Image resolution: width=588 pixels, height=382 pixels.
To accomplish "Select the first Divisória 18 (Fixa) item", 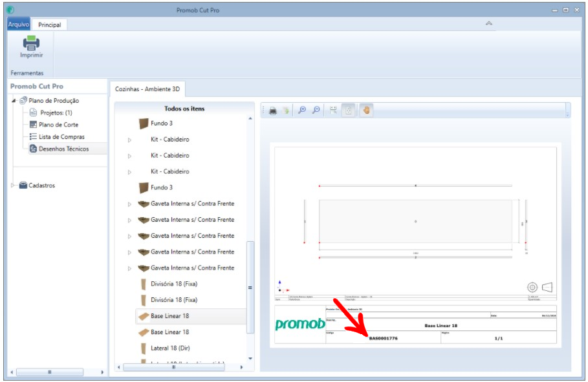I will pyautogui.click(x=174, y=284).
